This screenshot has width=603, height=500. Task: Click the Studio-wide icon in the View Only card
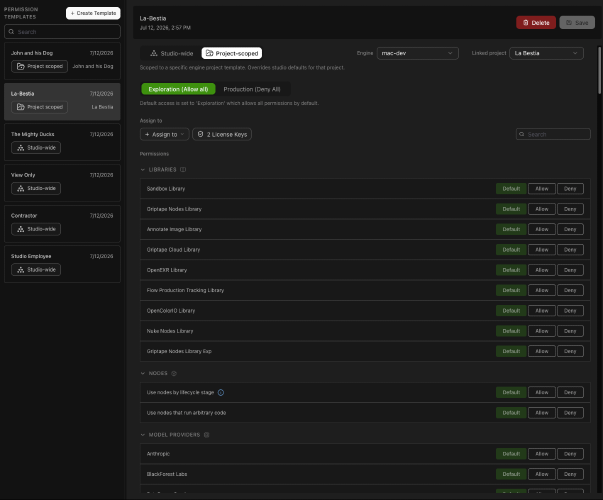[21, 188]
